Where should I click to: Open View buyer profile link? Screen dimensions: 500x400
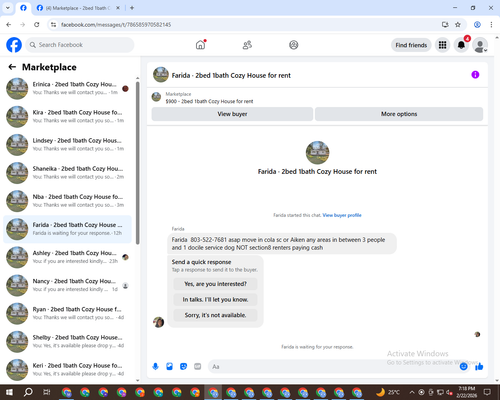coord(342,215)
